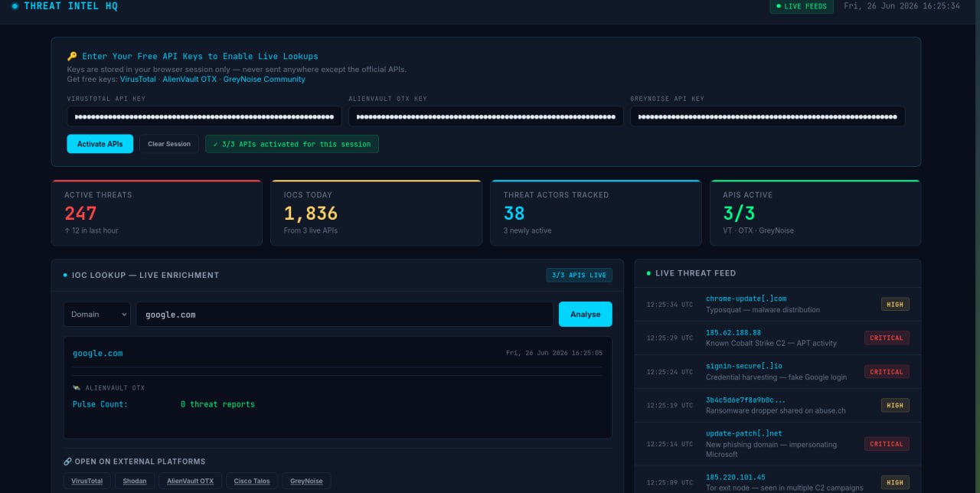Open the Domain type dropdown
Screen dimensions: 980x493
[96, 315]
